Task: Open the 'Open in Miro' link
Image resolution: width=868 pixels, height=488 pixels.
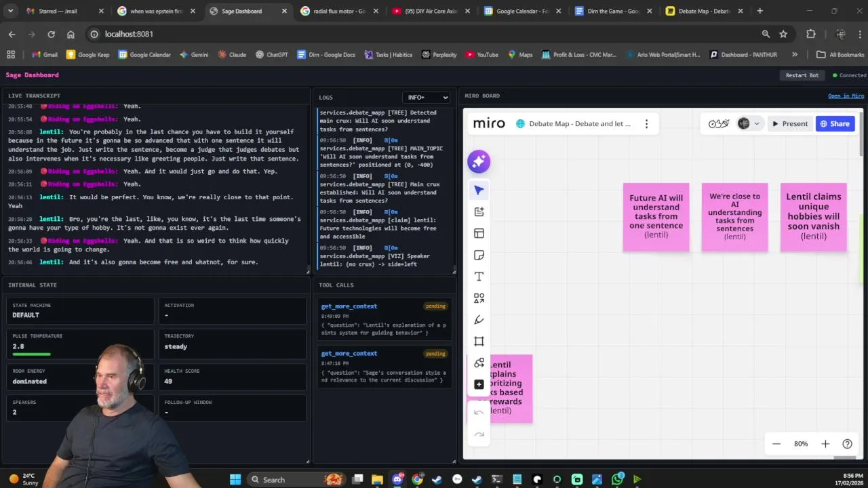Action: [x=846, y=96]
